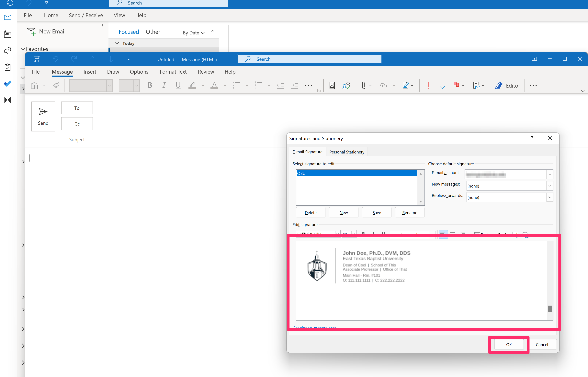Click Cancel in Signatures dialog
The image size is (588, 377).
click(542, 345)
